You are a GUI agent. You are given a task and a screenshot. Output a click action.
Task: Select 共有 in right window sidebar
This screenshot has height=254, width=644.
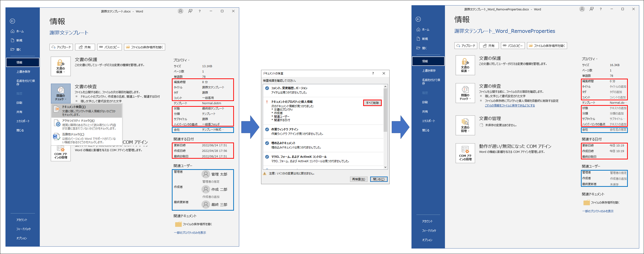425,112
